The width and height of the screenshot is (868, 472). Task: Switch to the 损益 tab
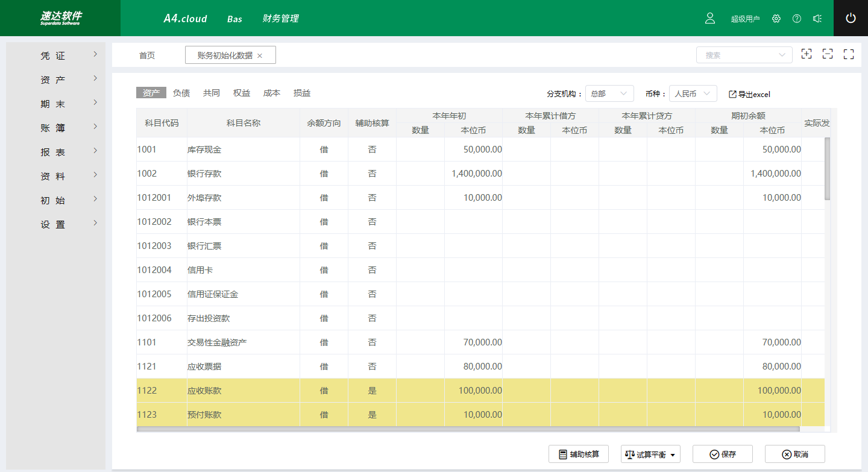pyautogui.click(x=302, y=93)
